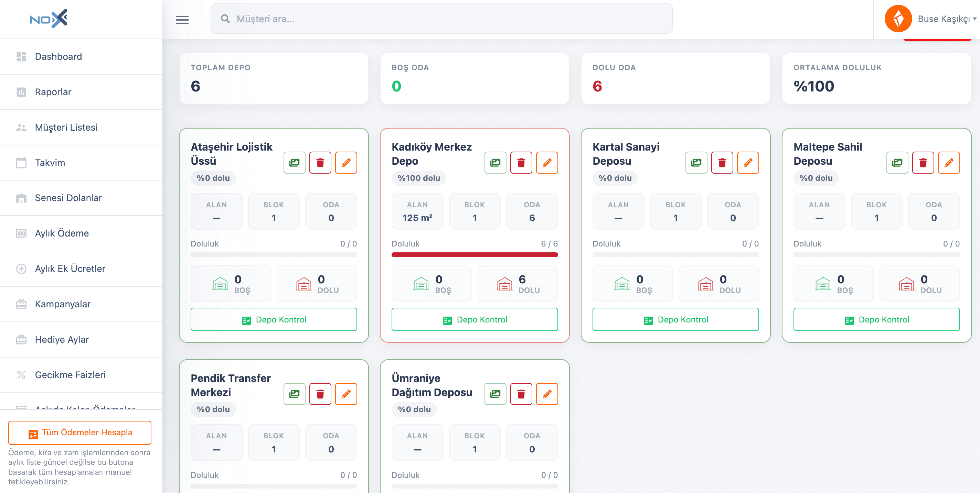Click the 'Kadıköy Merkez Depo' title
The width and height of the screenshot is (980, 493).
click(432, 154)
